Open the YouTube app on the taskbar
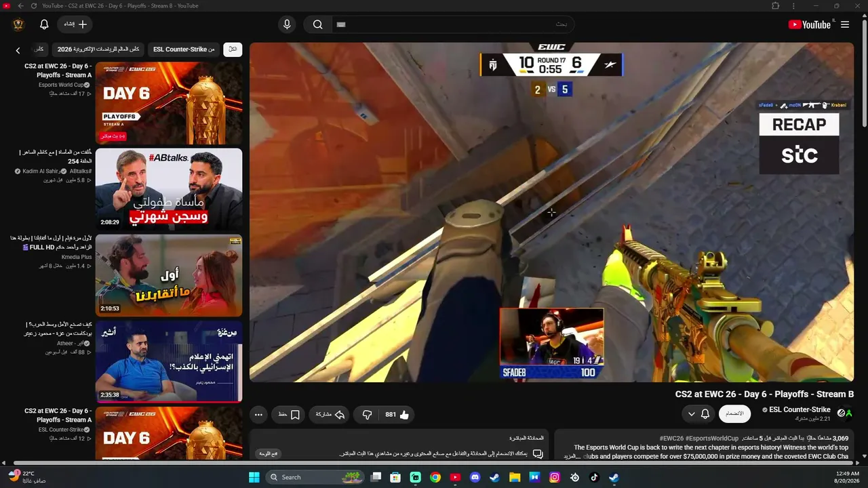868x488 pixels. pyautogui.click(x=455, y=477)
